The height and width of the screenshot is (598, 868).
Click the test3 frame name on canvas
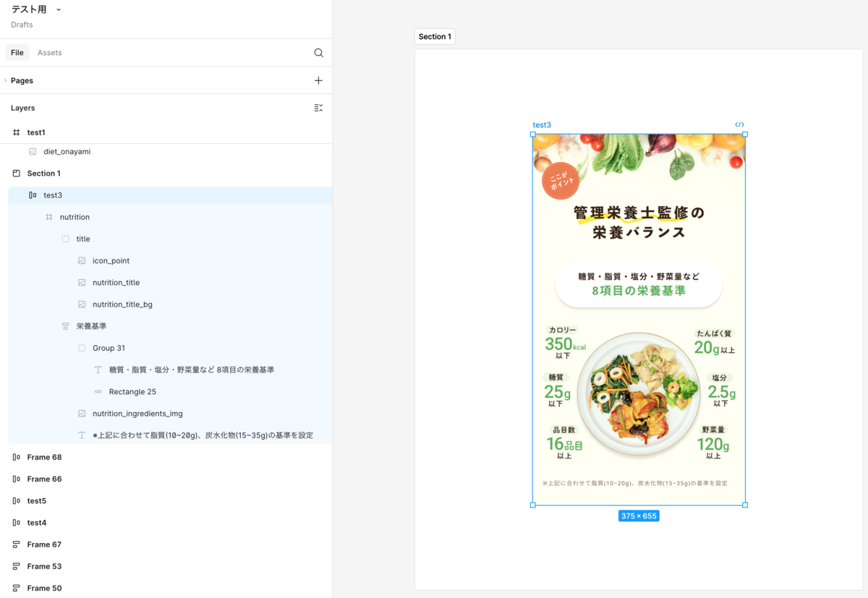point(542,125)
